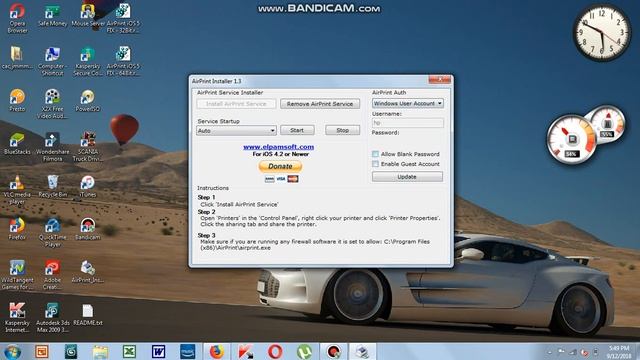Select the Opera Browser desktop icon

17,18
